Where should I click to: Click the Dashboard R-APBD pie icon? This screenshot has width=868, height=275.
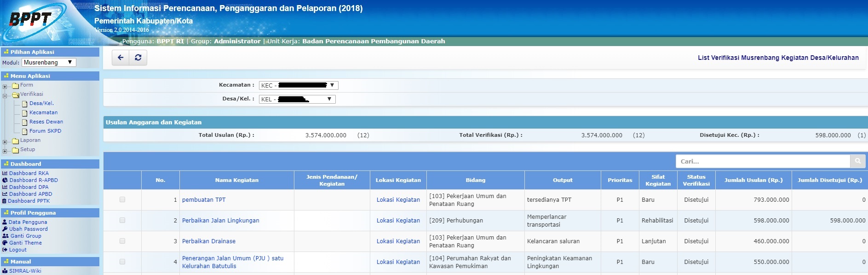tap(5, 180)
